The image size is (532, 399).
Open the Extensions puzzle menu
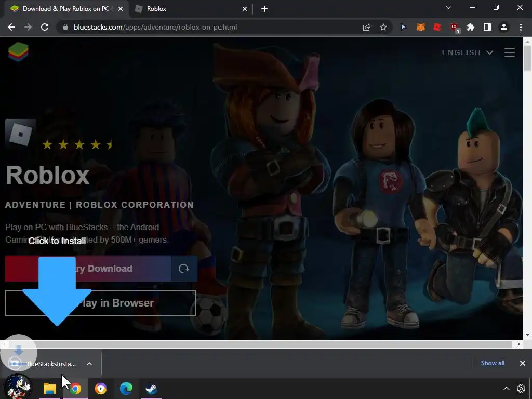point(471,27)
